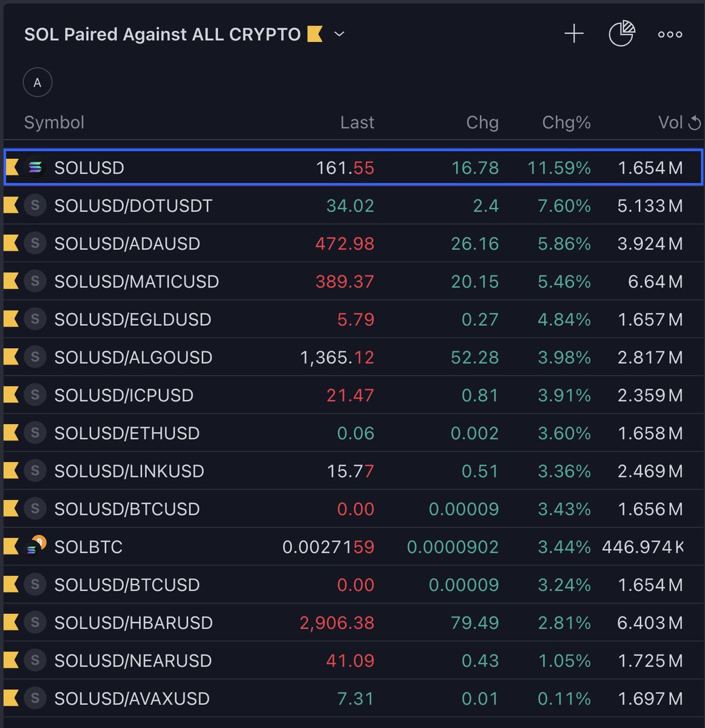Select the SOLUSD/HBARUSD symbol name
The image size is (705, 728).
click(133, 622)
